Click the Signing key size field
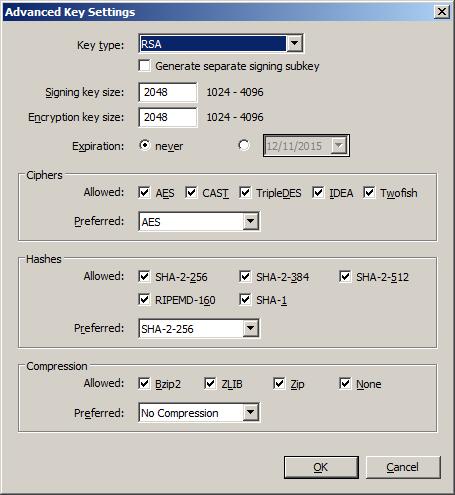Viewport: 455px width, 495px height. (168, 92)
